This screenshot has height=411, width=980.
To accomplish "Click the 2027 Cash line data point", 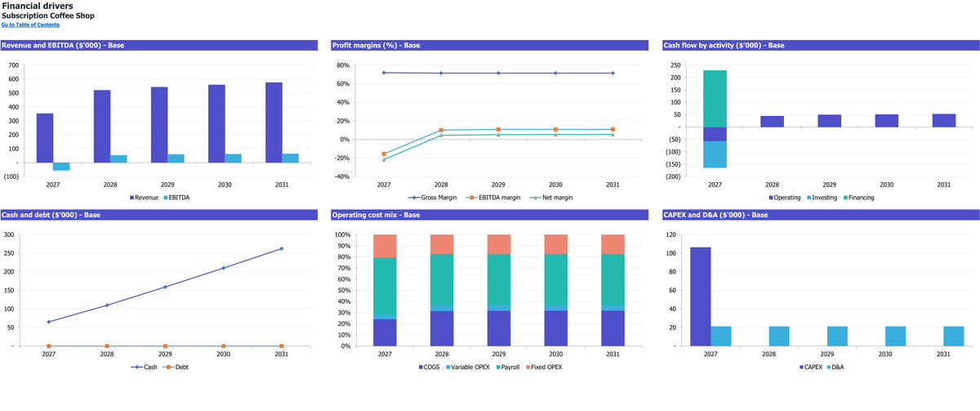I will click(x=49, y=322).
